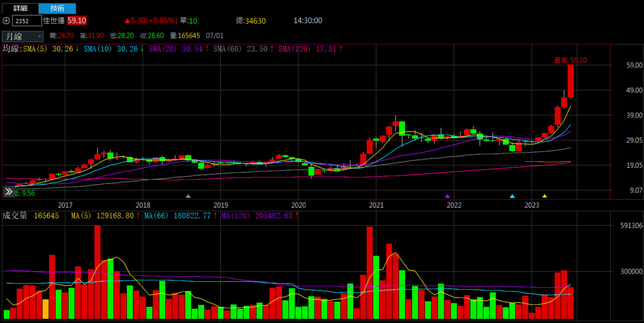Screen dimensions: 644x323
Task: Click the red up arrow after SMA(120)
Action: click(341, 49)
